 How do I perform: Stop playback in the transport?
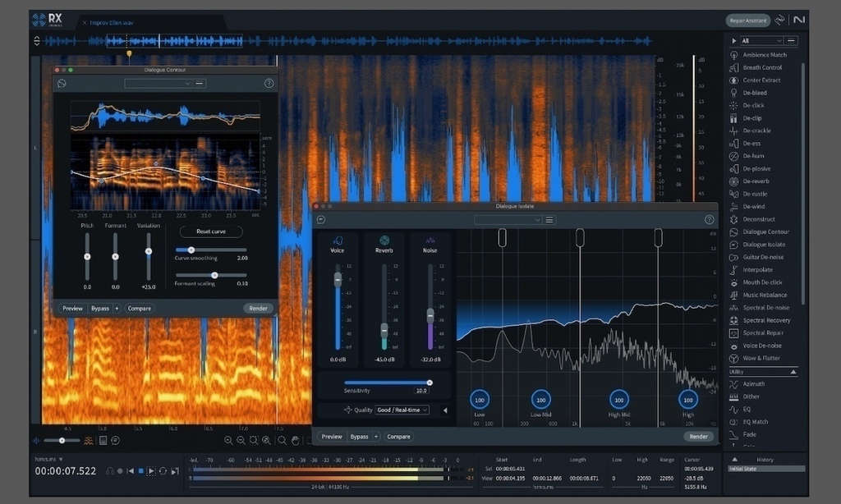pyautogui.click(x=141, y=471)
